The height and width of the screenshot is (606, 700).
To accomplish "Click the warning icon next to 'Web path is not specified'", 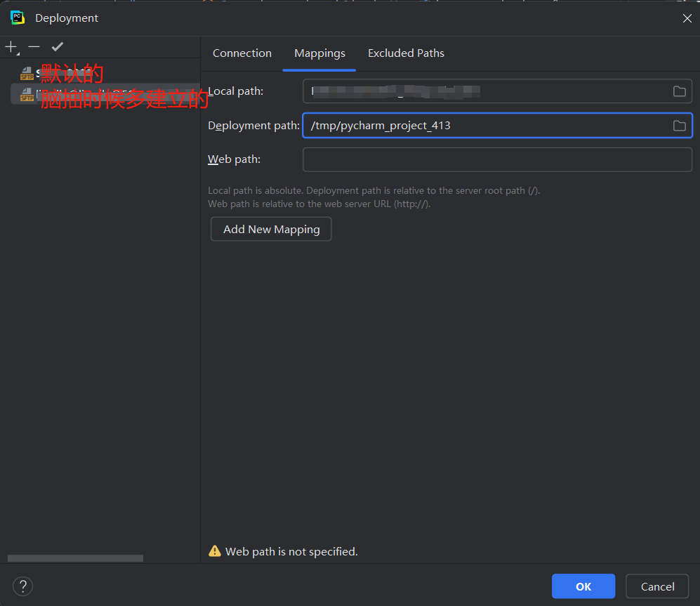I will click(215, 551).
